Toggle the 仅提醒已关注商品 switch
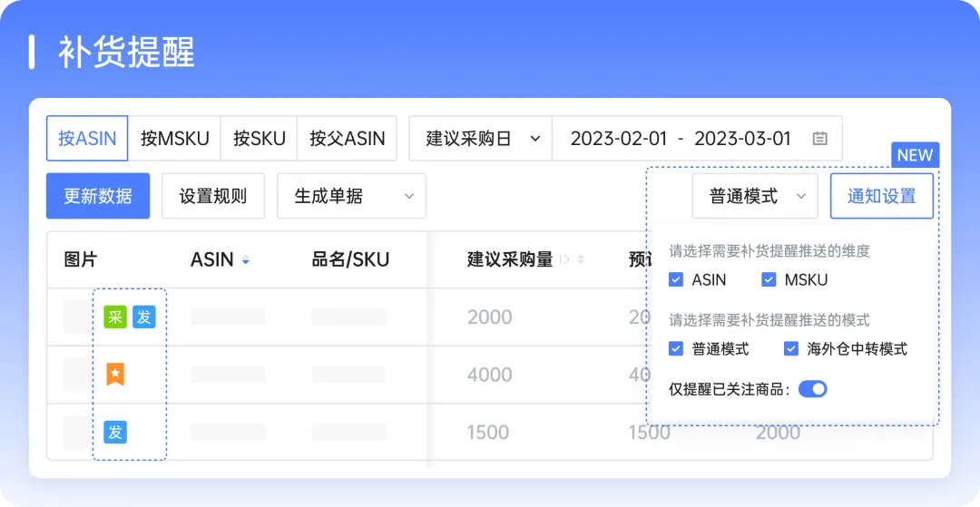 point(812,390)
